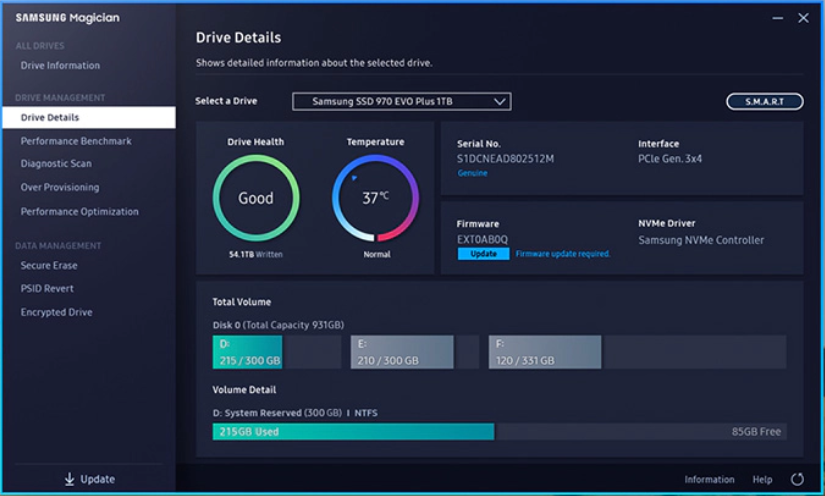825x496 pixels.
Task: Open Secure Erase under Data Management
Action: (49, 266)
